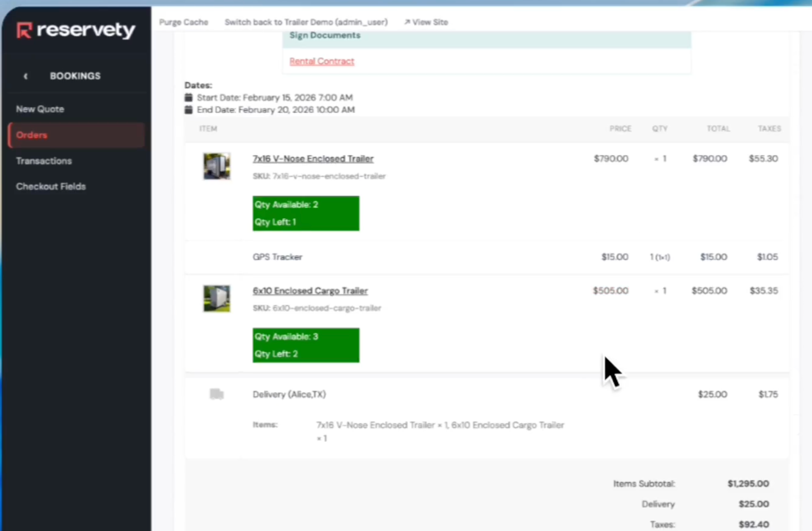Select Orders in the sidebar

[x=32, y=135]
